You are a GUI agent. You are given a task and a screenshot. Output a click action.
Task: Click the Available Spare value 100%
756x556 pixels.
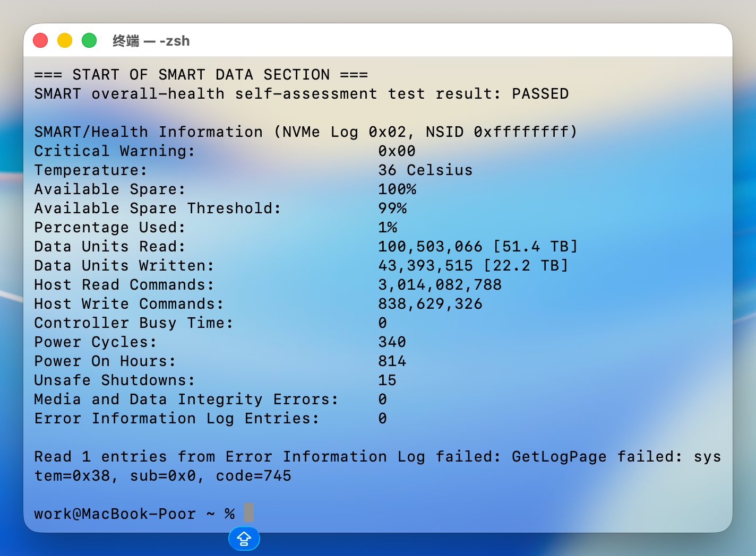(x=397, y=189)
